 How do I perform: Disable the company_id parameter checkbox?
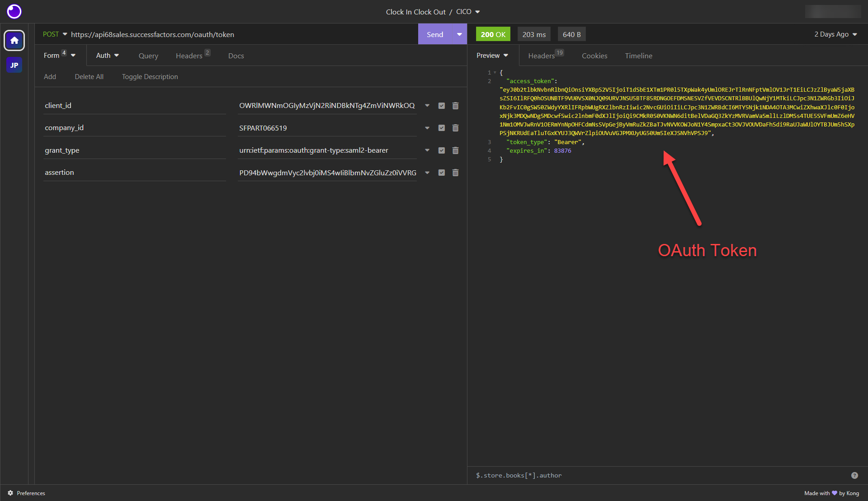coord(442,128)
